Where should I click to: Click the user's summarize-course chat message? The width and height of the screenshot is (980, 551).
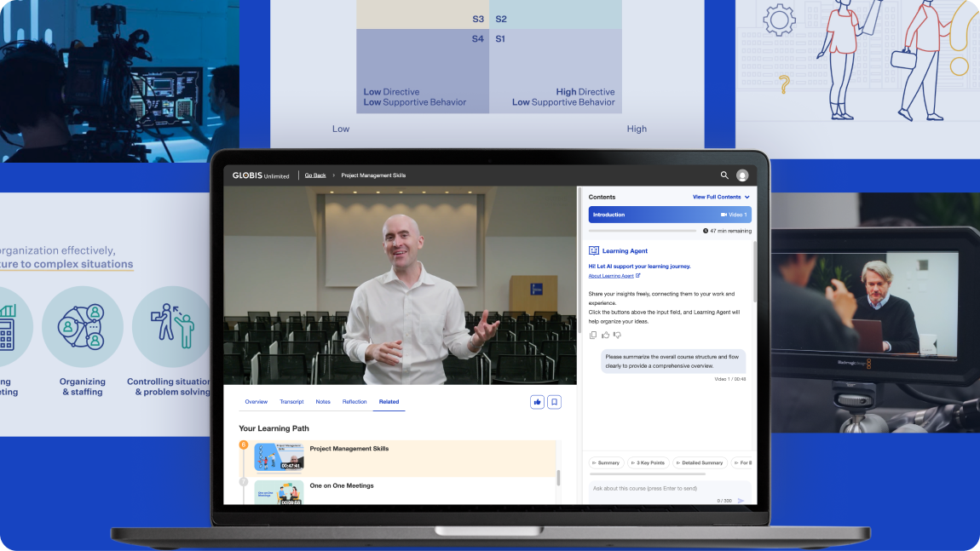[673, 361]
